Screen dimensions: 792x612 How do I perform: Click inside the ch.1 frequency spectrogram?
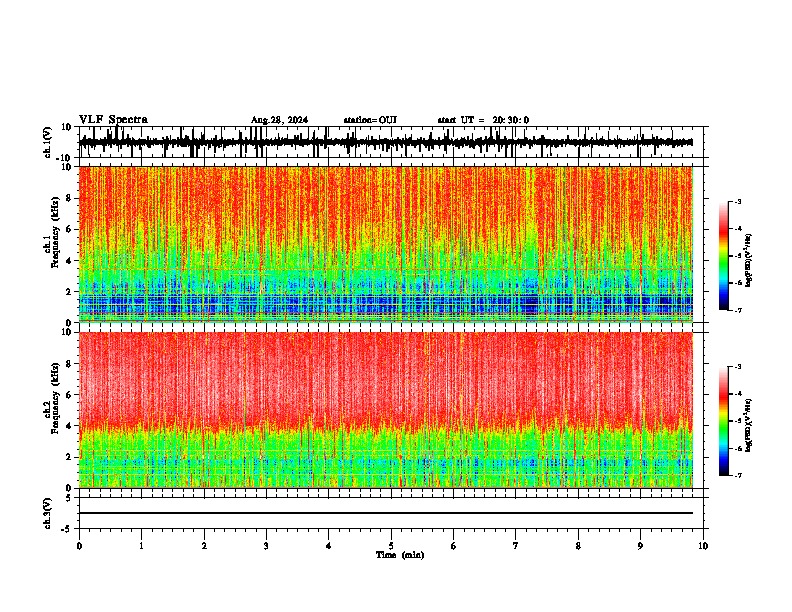click(386, 244)
